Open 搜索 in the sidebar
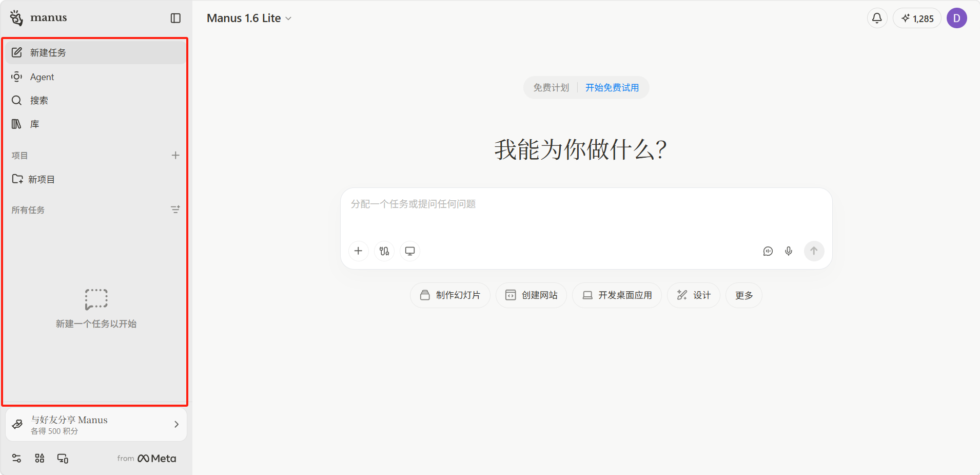 tap(96, 100)
